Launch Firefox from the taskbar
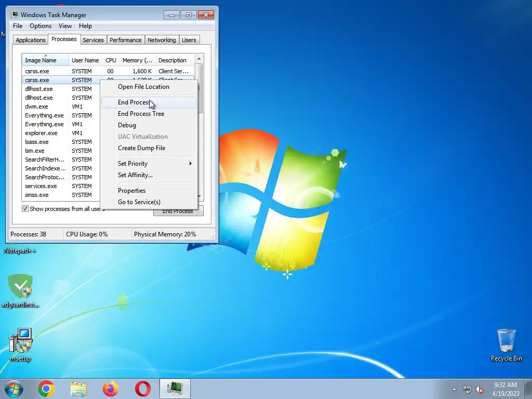Screen dimensions: 532x399 pyautogui.click(x=111, y=389)
